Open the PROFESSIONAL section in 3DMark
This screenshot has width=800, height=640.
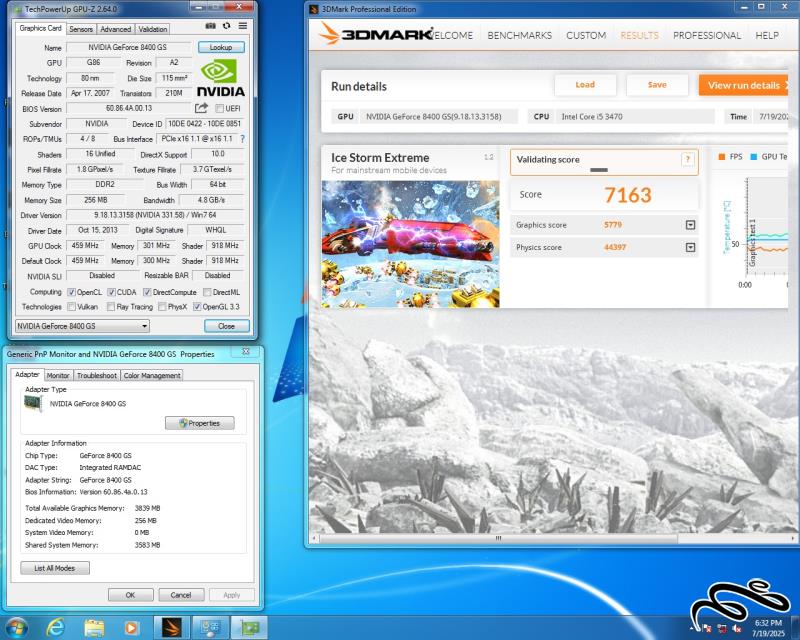click(x=707, y=35)
